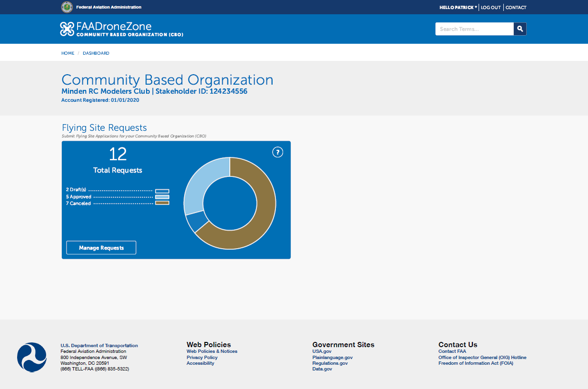The height and width of the screenshot is (389, 588).
Task: Click the Log Out link
Action: click(490, 8)
